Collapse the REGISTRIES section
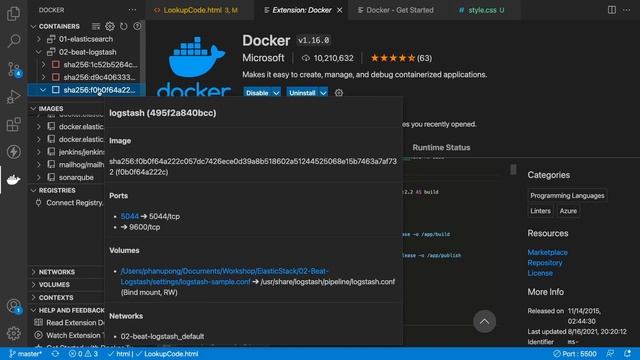 (x=33, y=190)
